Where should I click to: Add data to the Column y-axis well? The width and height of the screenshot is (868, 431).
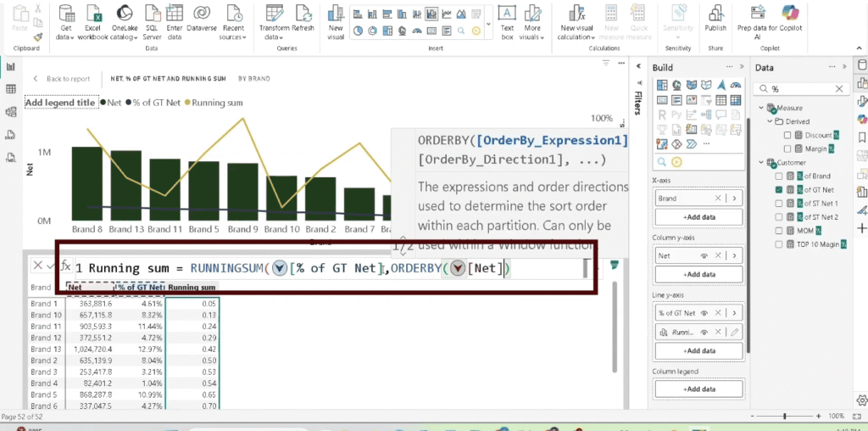pos(698,274)
